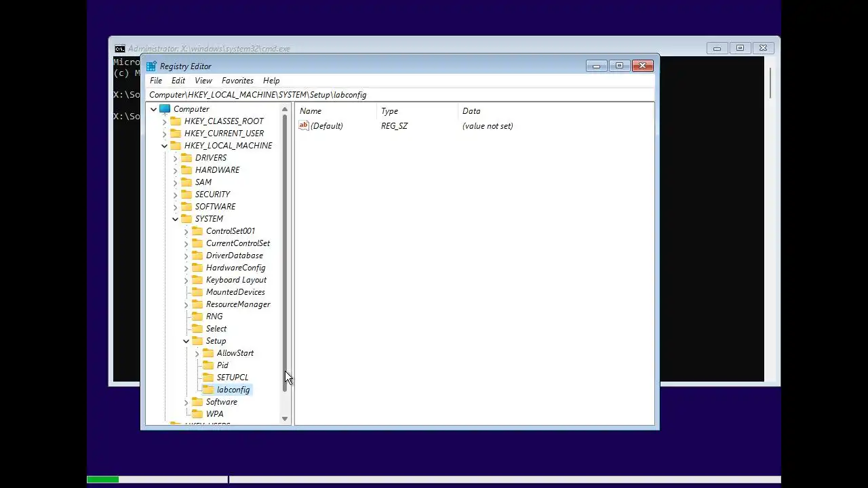Click the Registry Editor title bar icon

151,66
